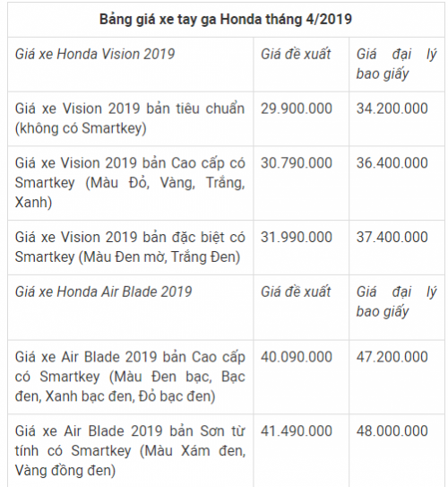Select the 'Giá xe Honda Air Blade 2019' header

(x=103, y=291)
